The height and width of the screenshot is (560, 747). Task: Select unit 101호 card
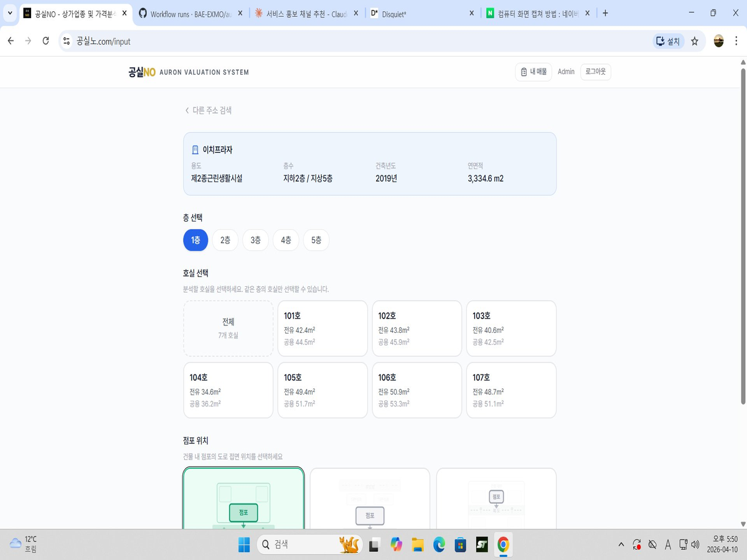tap(322, 329)
